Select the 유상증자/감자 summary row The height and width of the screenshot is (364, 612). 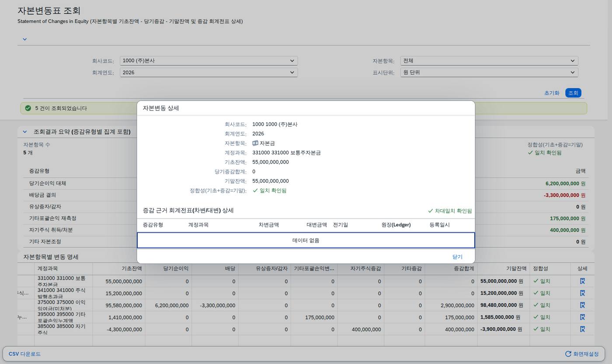coord(306,207)
